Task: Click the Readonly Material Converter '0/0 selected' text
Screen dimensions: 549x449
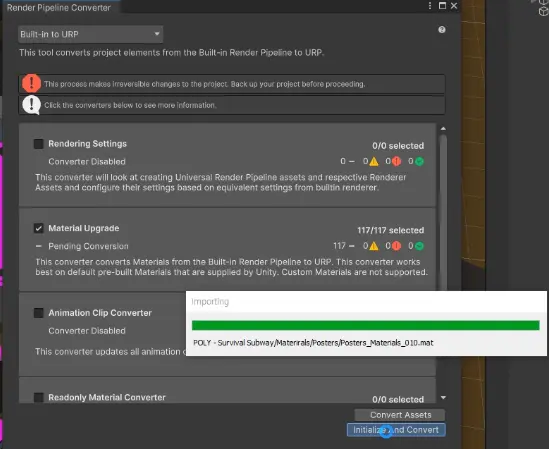Action: point(398,399)
